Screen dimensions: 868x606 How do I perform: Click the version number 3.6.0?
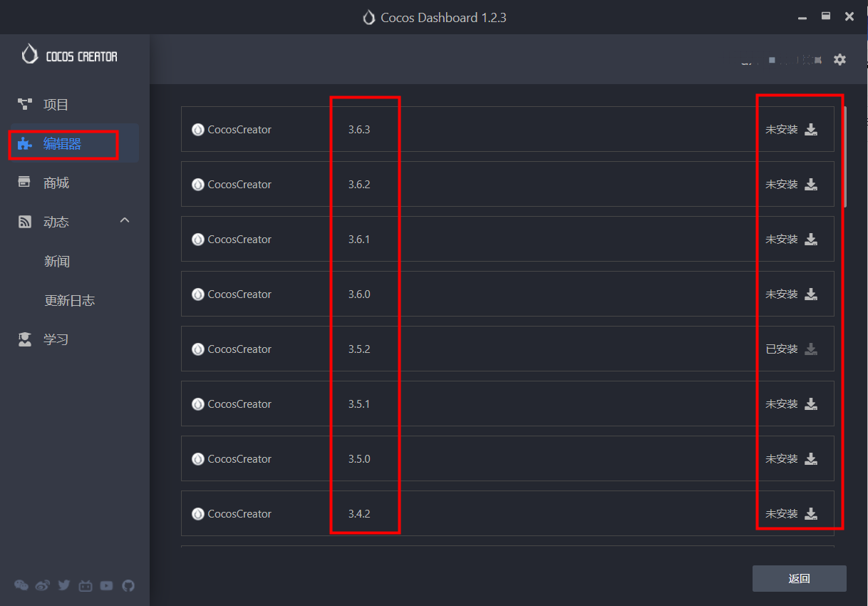click(359, 294)
